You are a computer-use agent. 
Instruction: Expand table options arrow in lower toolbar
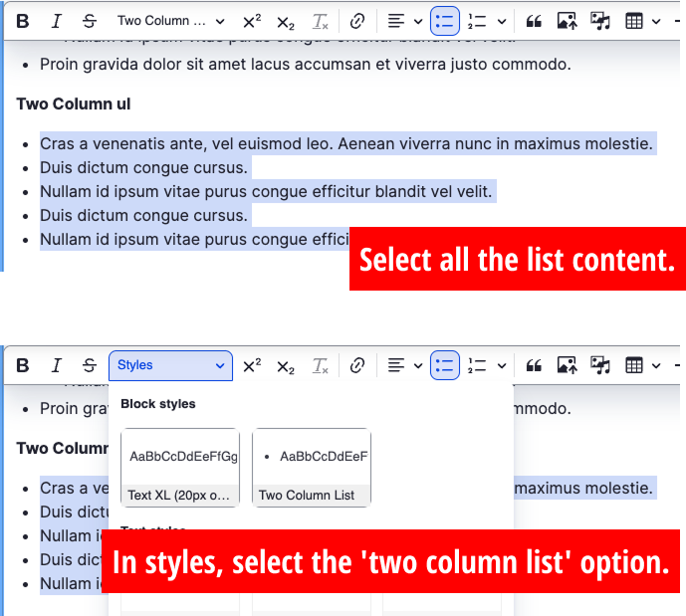656,365
